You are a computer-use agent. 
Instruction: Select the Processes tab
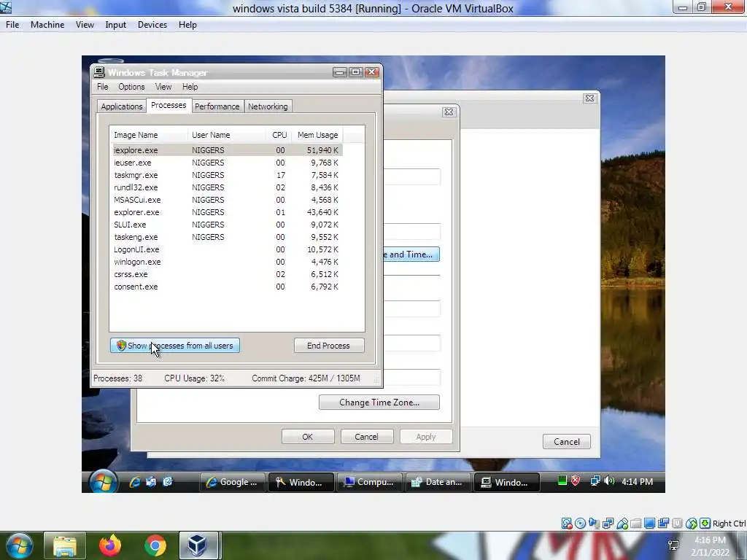point(169,105)
